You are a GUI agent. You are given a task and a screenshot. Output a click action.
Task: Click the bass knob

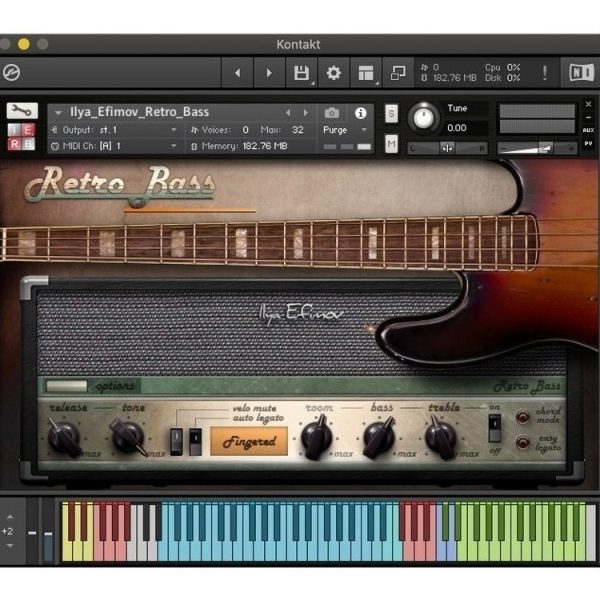[x=378, y=439]
